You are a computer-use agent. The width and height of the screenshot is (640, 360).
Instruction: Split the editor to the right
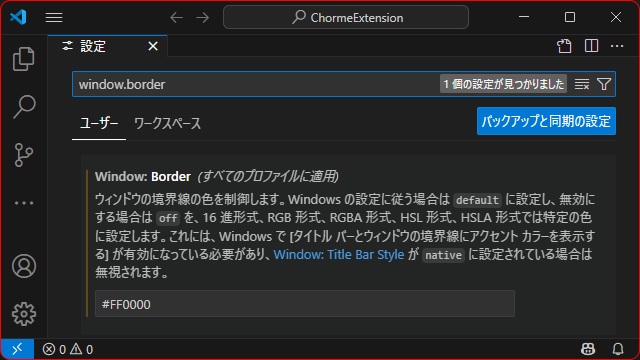tap(591, 46)
